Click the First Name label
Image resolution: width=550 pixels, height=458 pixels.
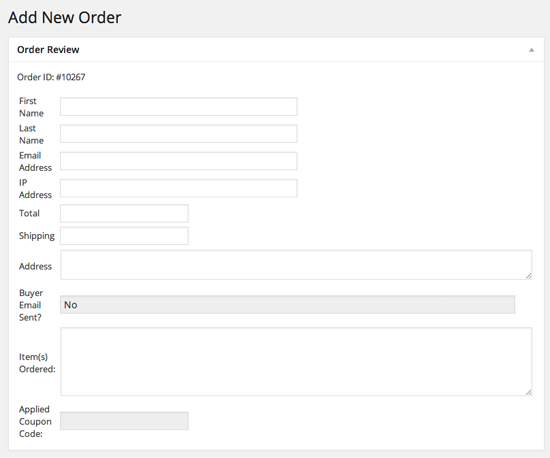click(x=31, y=107)
